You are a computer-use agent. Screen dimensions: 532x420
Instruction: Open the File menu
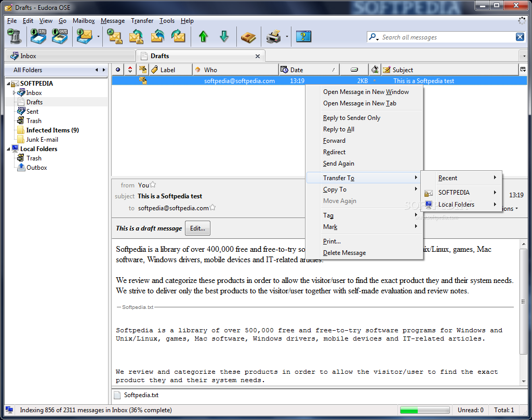click(12, 21)
